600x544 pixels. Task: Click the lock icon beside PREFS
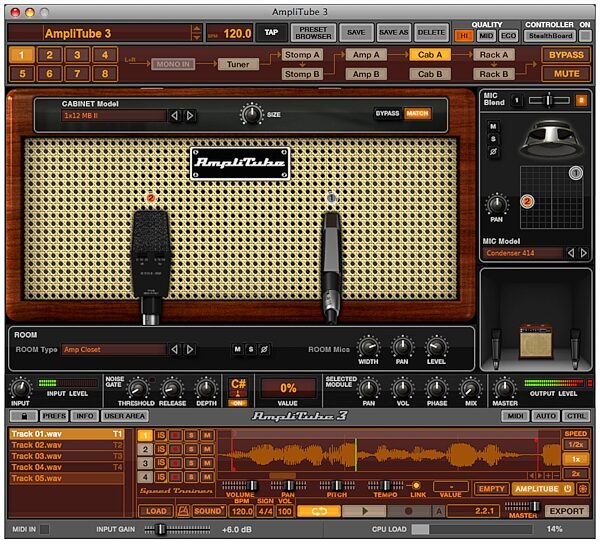click(x=24, y=416)
